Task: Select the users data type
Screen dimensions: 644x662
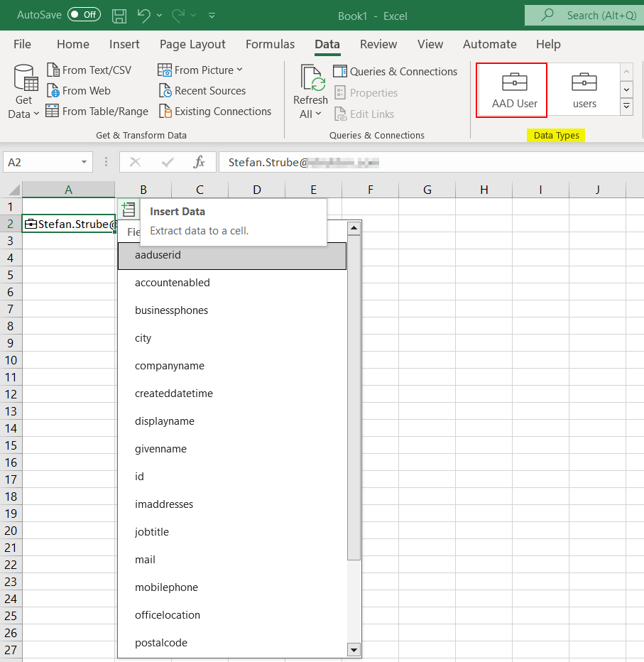Action: [x=584, y=89]
